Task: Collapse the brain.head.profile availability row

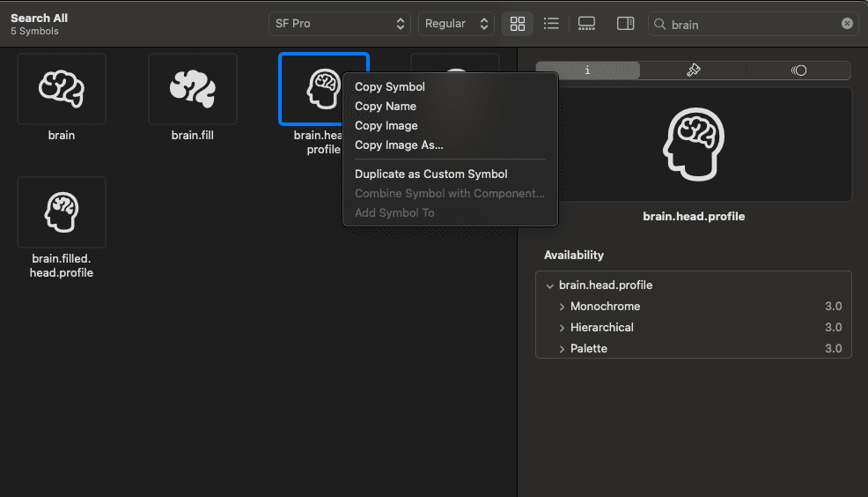Action: (549, 286)
